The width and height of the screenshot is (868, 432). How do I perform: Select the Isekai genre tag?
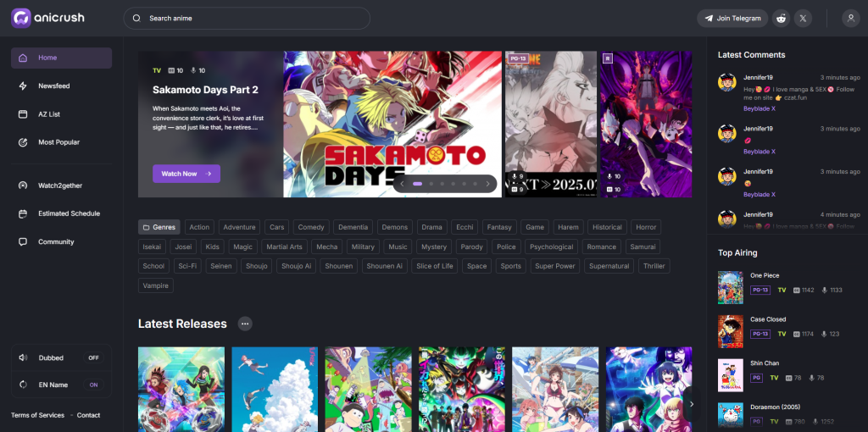(x=152, y=246)
